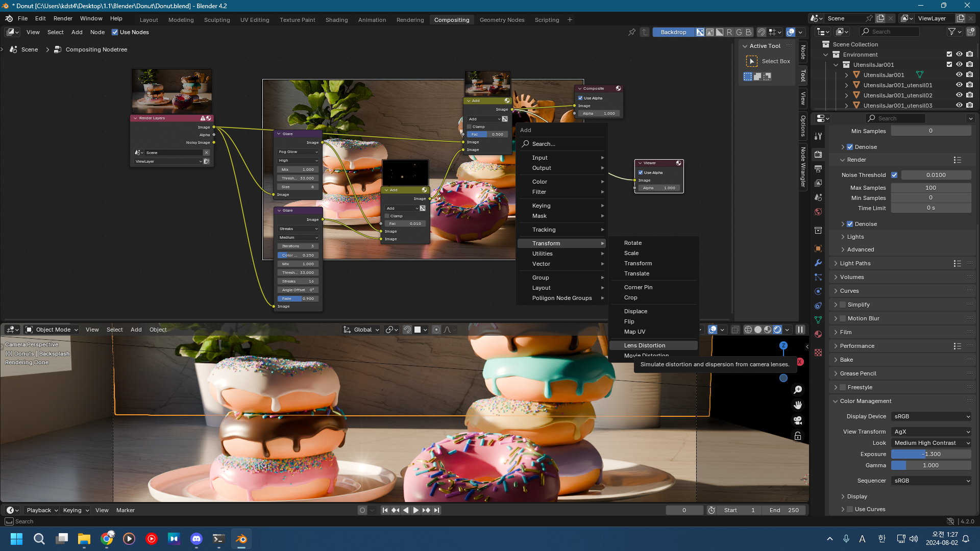Click the new collection icon in outliner
Image resolution: width=980 pixels, height=551 pixels.
click(x=971, y=32)
